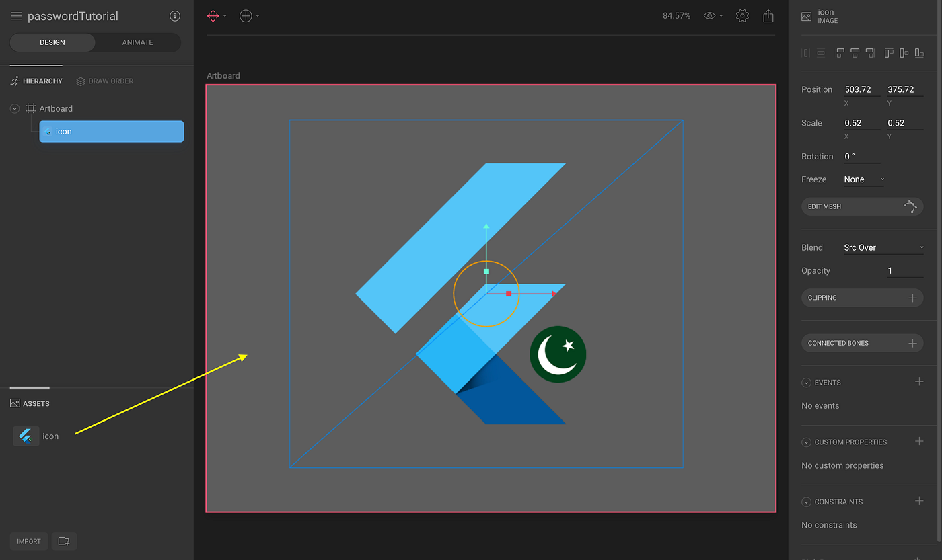Open the editor settings gear icon

pyautogui.click(x=742, y=15)
